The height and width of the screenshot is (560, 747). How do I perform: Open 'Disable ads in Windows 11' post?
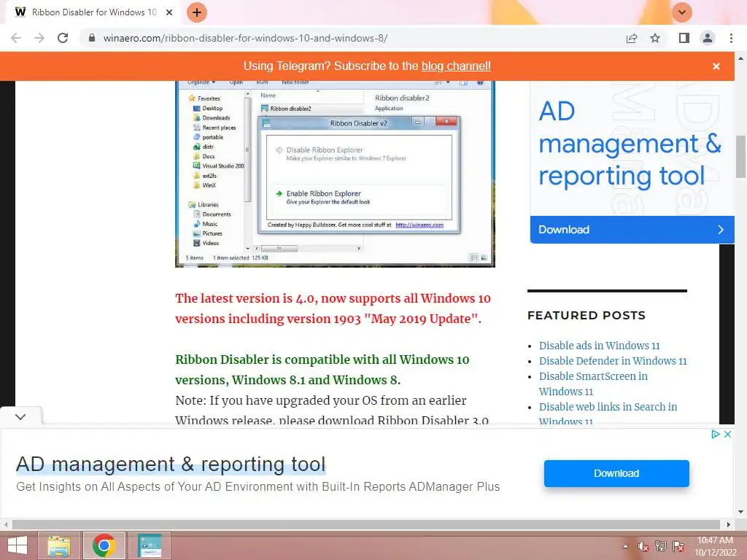pos(600,346)
